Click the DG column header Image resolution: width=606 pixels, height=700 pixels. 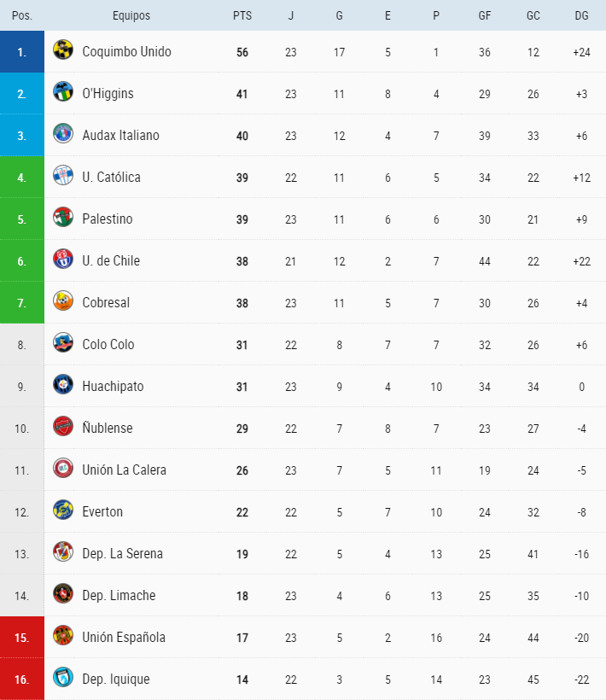(581, 15)
